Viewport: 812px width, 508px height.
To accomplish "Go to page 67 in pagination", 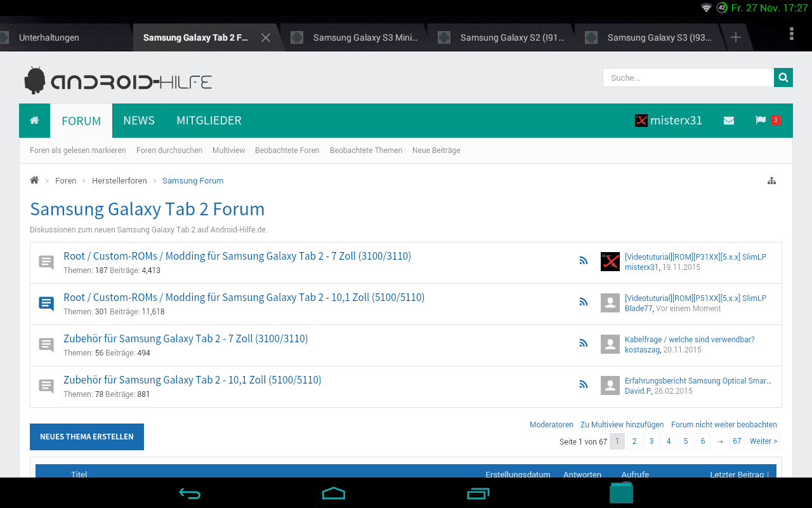I will [737, 441].
